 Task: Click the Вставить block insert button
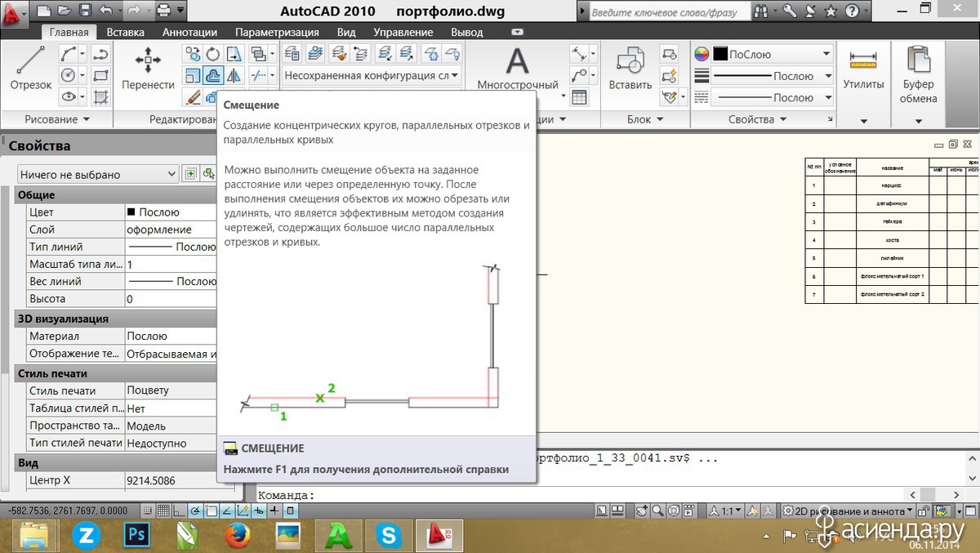tap(630, 69)
